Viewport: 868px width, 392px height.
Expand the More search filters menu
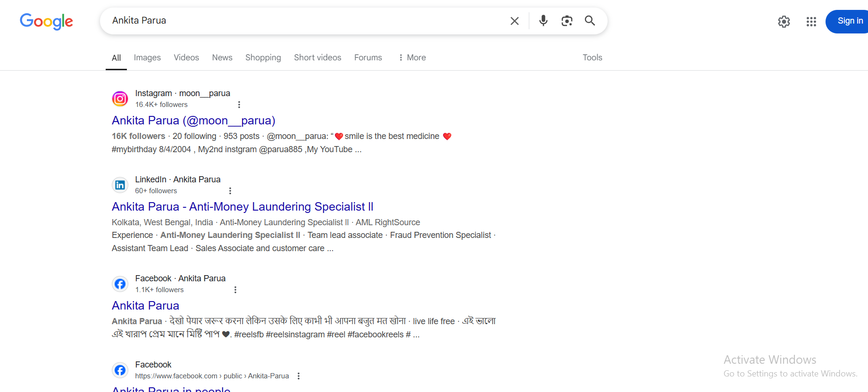(x=412, y=57)
